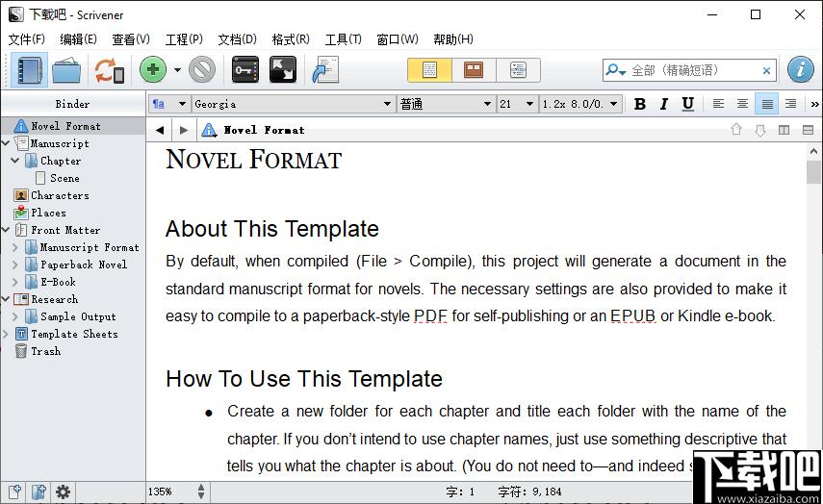Toggle the Binder sidebar icon

point(29,70)
